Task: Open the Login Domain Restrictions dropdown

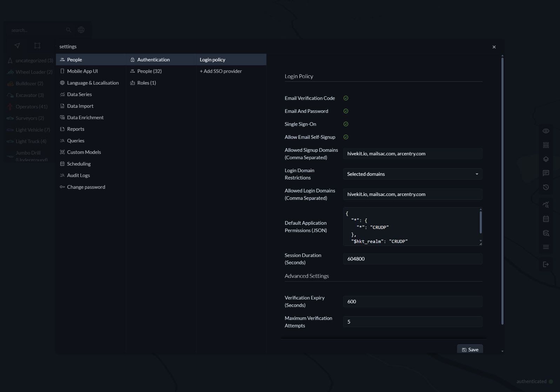Action: point(413,174)
